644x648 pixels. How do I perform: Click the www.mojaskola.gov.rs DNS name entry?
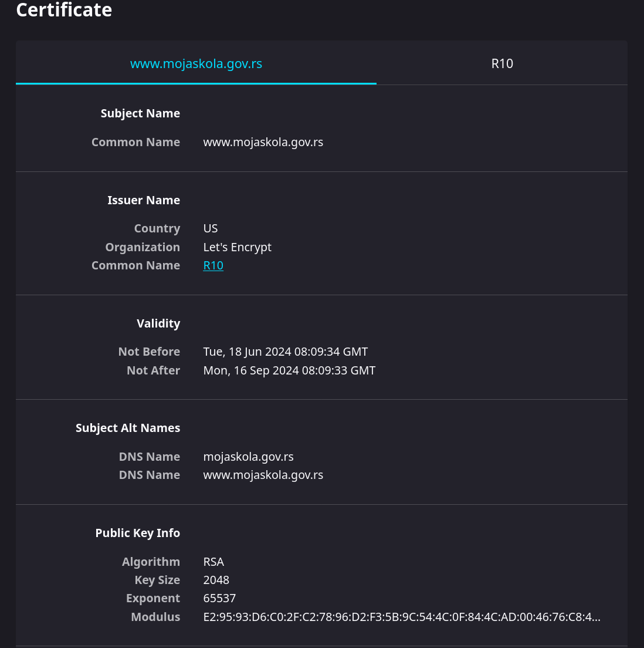tap(263, 475)
